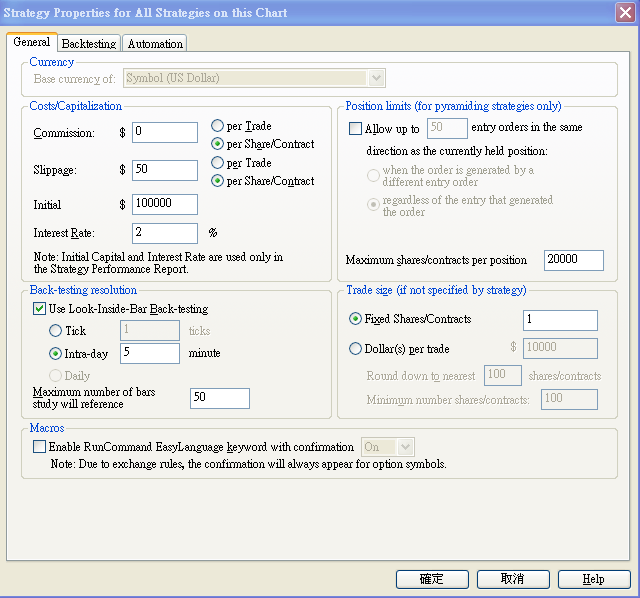Click the Dollars per trade amount field
Screen dimensions: 640x598
[560, 348]
